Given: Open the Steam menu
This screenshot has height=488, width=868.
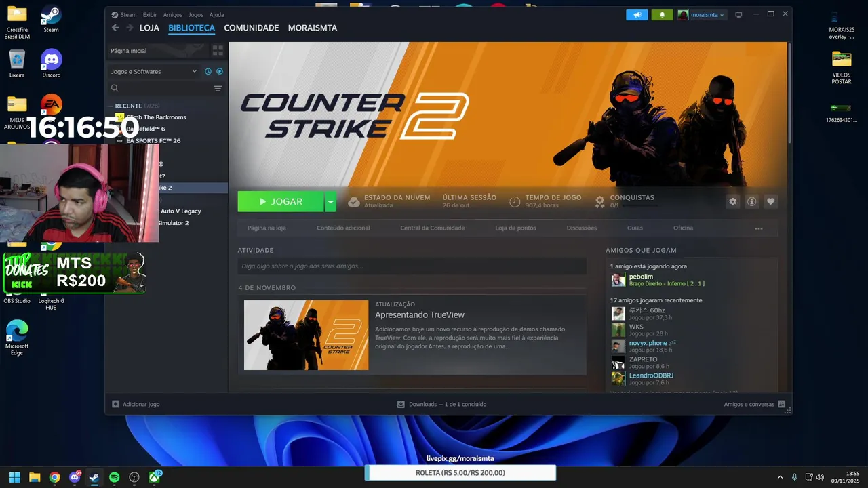Looking at the screenshot, I should coord(124,14).
